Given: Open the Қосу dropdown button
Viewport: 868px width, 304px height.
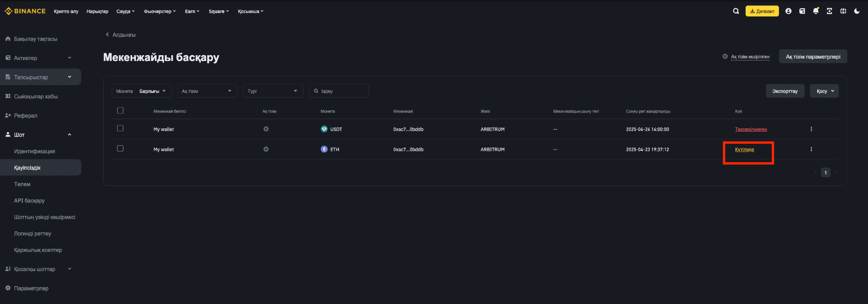Looking at the screenshot, I should pyautogui.click(x=824, y=91).
